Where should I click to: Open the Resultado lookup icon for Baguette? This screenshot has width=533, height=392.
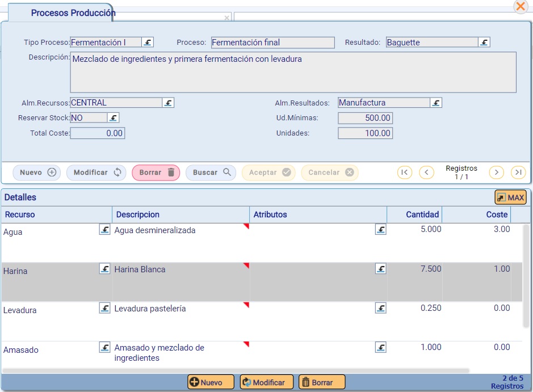coord(484,43)
